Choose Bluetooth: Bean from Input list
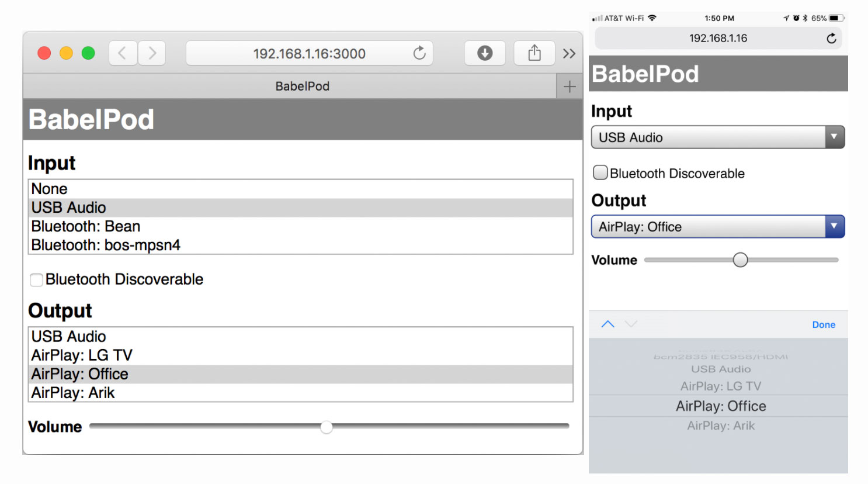 click(86, 227)
